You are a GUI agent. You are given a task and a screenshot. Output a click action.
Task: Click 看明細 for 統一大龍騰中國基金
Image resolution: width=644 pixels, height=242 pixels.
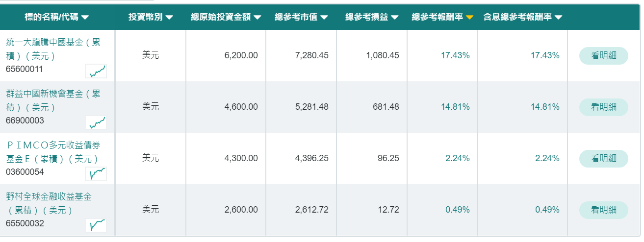(x=604, y=56)
